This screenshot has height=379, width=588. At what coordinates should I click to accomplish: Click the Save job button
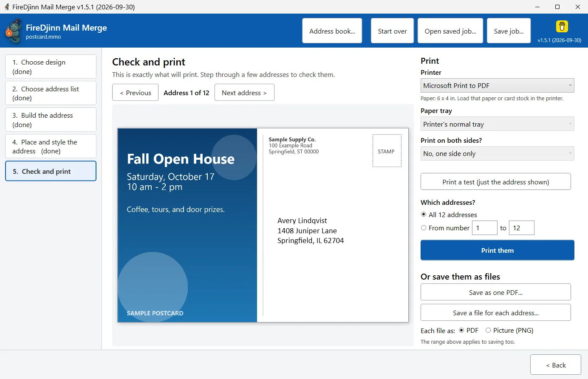509,31
